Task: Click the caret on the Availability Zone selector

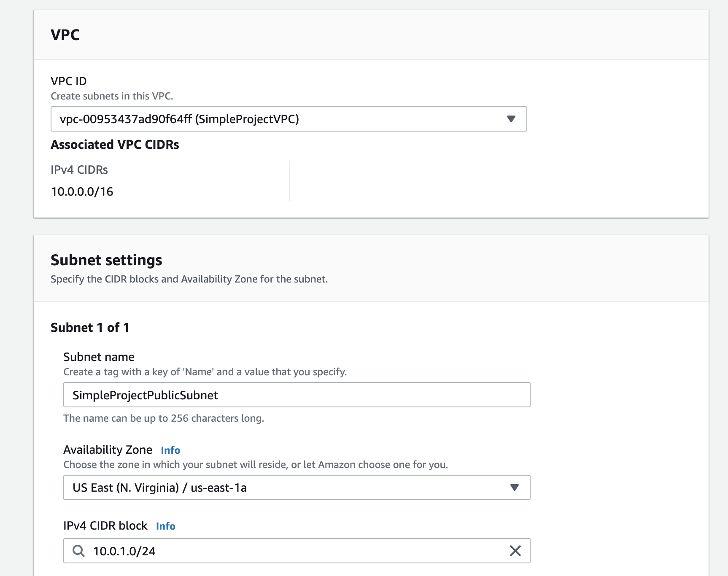Action: tap(514, 487)
